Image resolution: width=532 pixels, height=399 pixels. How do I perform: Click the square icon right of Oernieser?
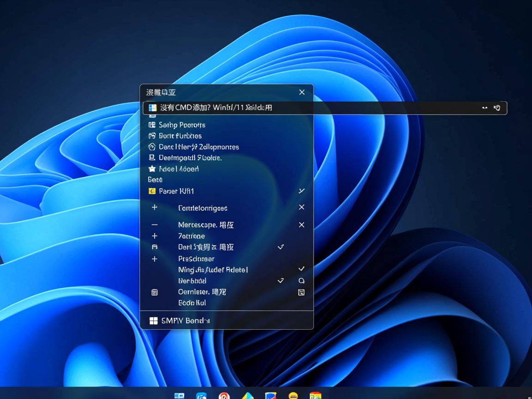(x=301, y=292)
